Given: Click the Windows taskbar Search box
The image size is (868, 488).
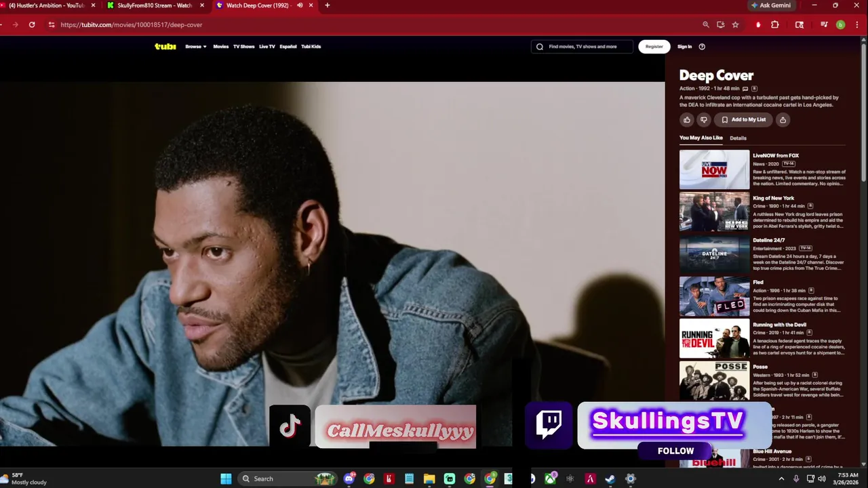Looking at the screenshot, I should [288, 479].
